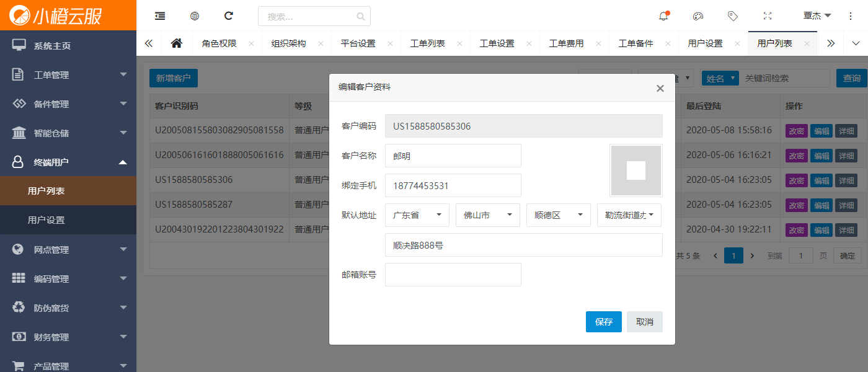Open the vertical three-dot more menu
Screen dimensions: 868x372
tap(851, 16)
